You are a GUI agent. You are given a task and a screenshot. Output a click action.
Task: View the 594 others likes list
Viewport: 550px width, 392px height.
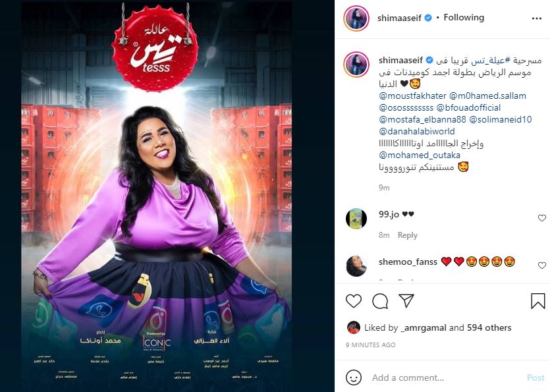(489, 328)
